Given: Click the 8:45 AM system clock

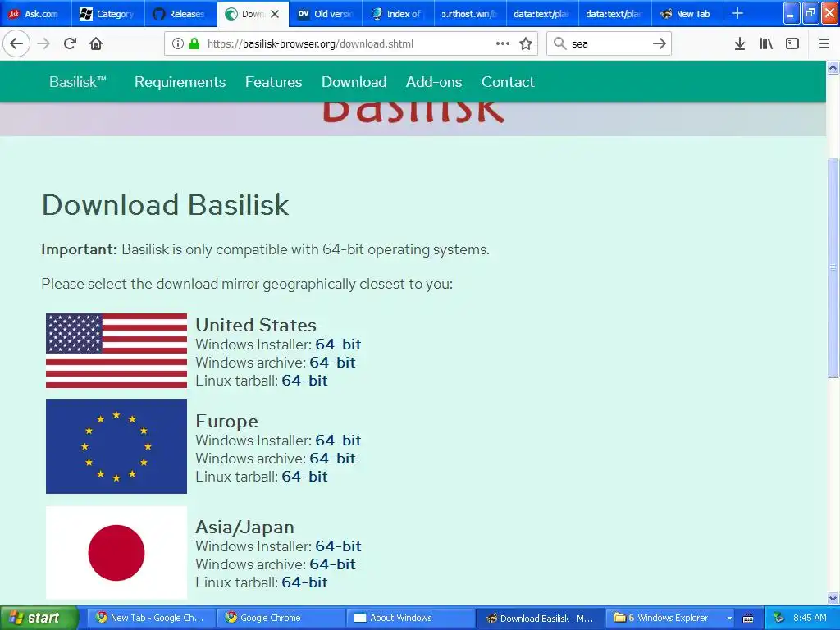Looking at the screenshot, I should point(810,618).
